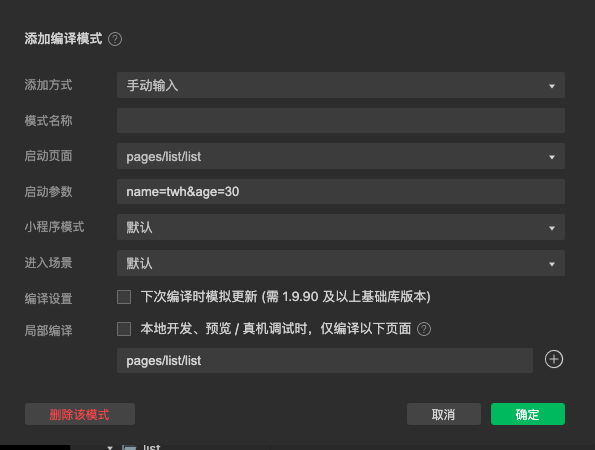
Task: Focus the empty 模式名称 input field
Action: (341, 120)
